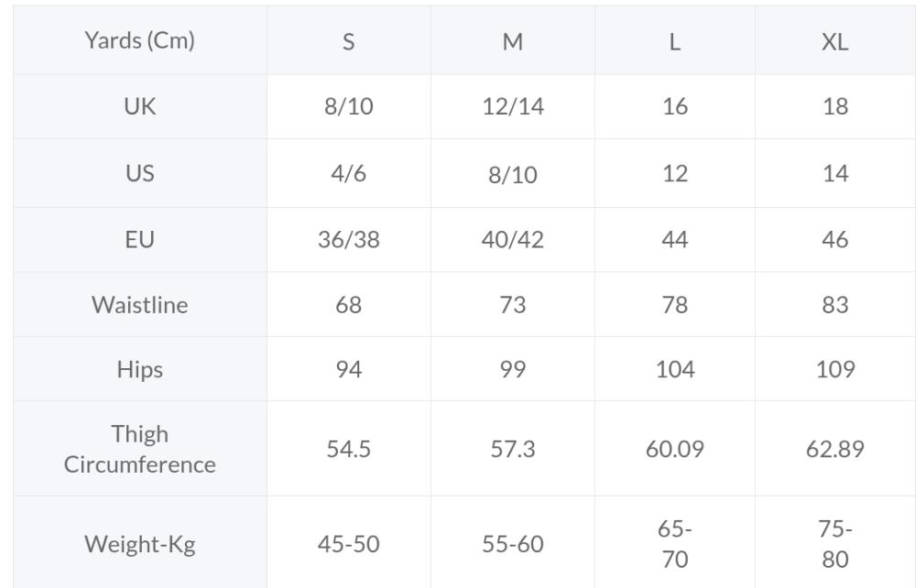916x588 pixels.
Task: Click the thigh value 57.3
Action: (513, 449)
